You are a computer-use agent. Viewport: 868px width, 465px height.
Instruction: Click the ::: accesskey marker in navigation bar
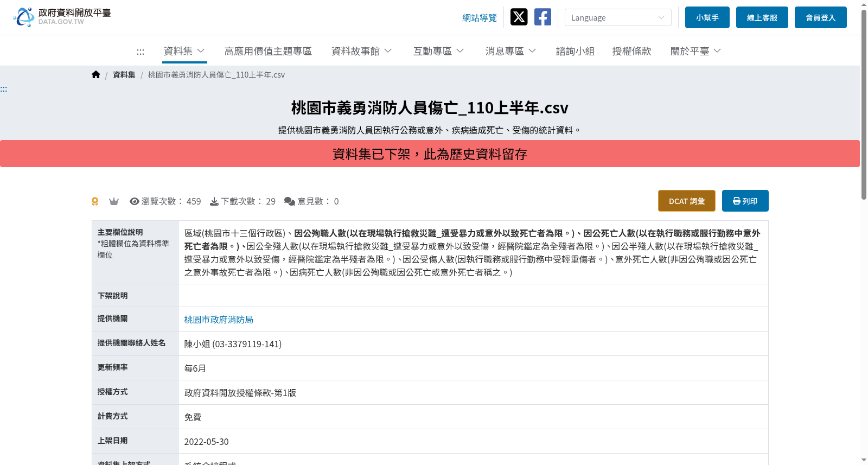141,52
